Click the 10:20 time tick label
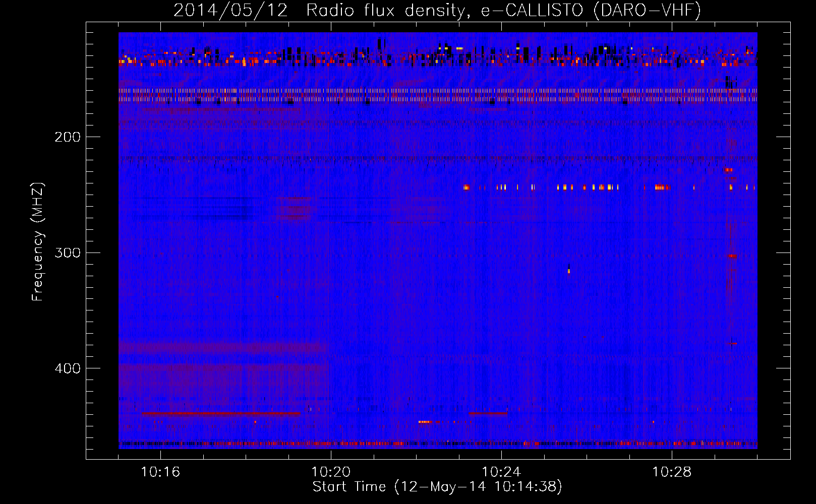Viewport: 816px width, 504px height. pyautogui.click(x=331, y=472)
